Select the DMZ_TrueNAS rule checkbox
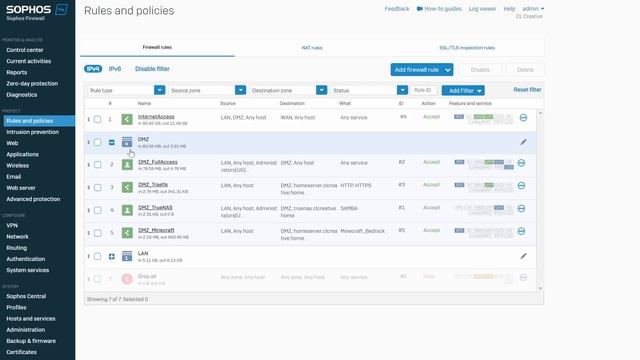 click(98, 210)
